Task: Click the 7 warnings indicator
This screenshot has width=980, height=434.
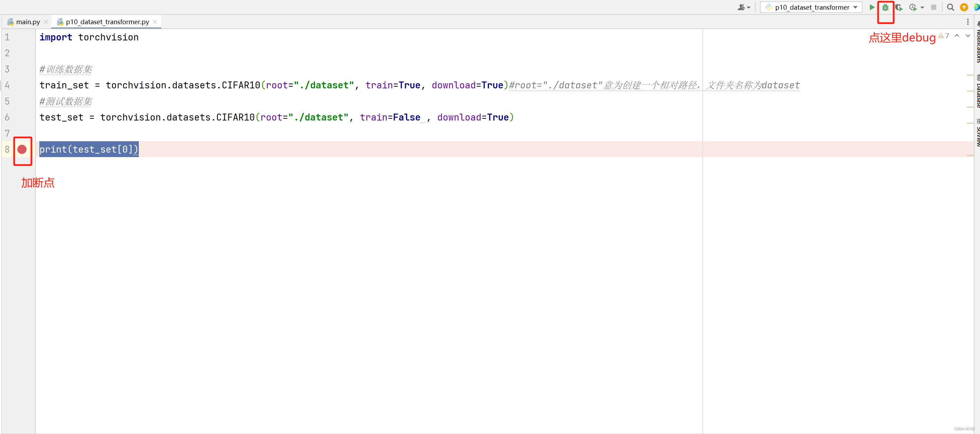Action: (x=944, y=36)
